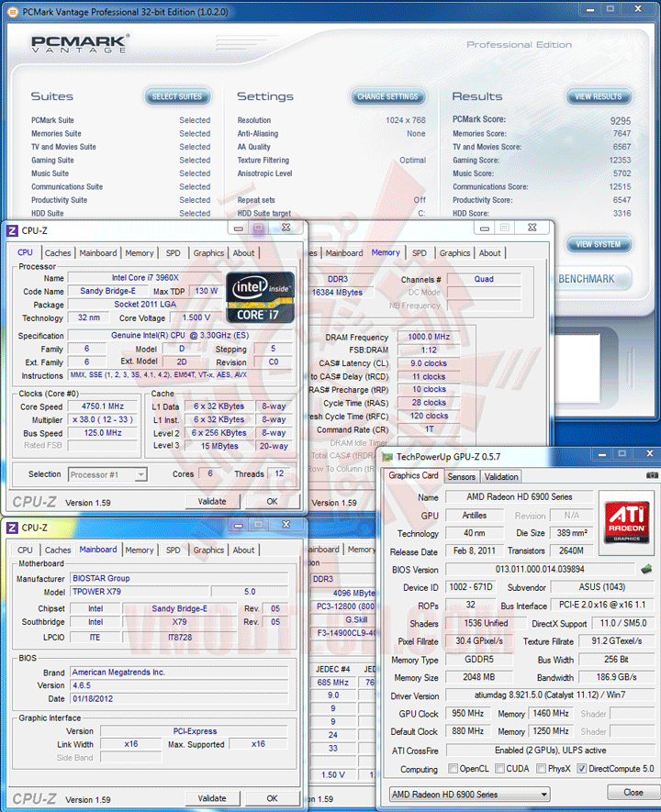Viewport: 661px width, 812px height.
Task: Click the Resolution setting 1024 x 768
Action: pyautogui.click(x=405, y=120)
